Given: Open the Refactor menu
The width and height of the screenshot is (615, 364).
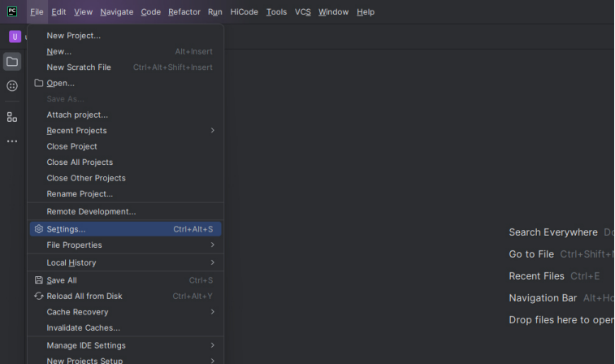Looking at the screenshot, I should tap(184, 12).
